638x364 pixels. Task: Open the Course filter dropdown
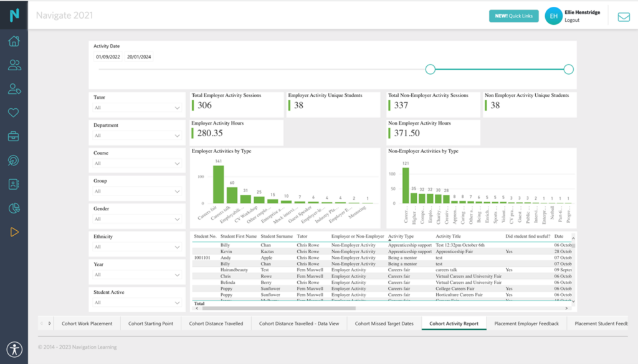click(x=137, y=163)
